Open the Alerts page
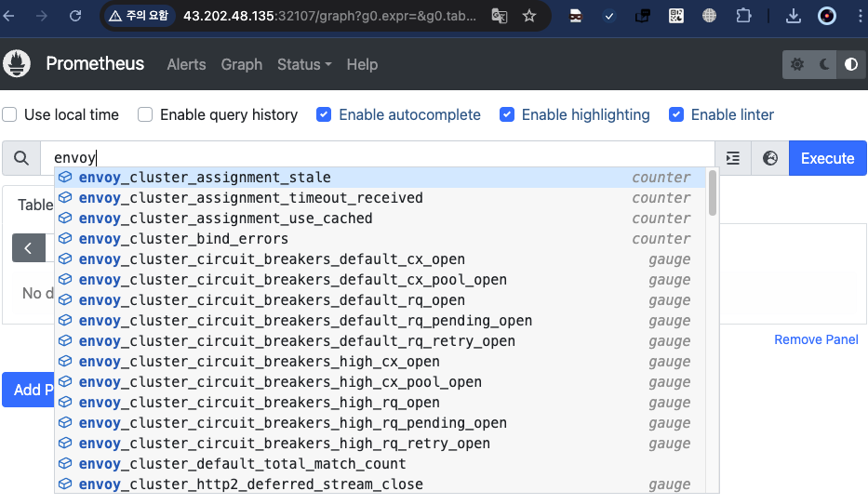 pyautogui.click(x=186, y=64)
